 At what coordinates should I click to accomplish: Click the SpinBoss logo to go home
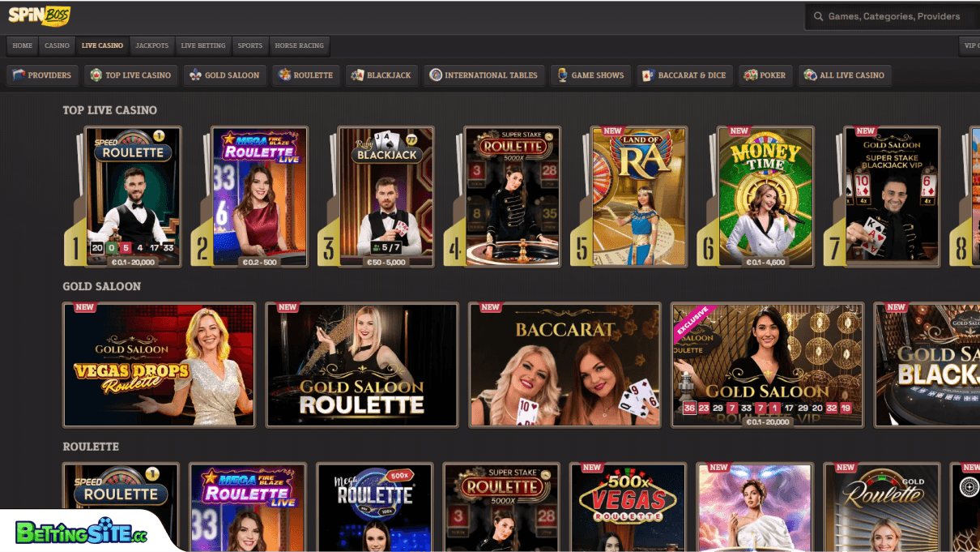39,15
